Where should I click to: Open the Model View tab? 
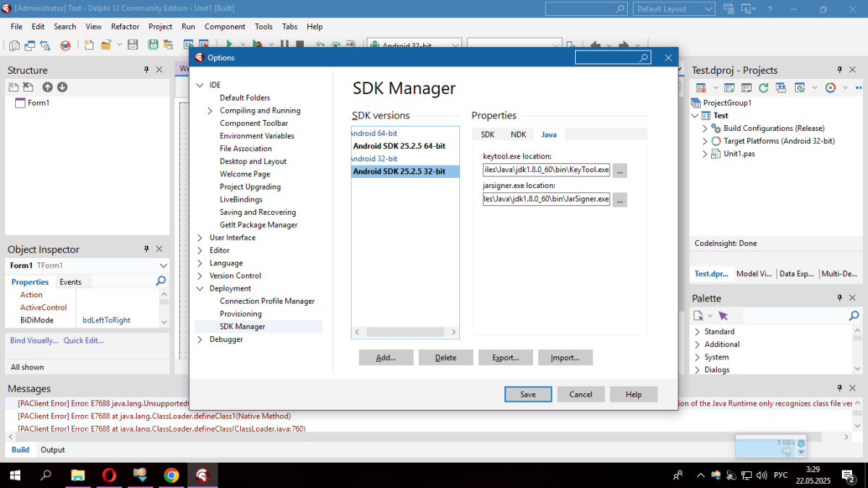[754, 274]
